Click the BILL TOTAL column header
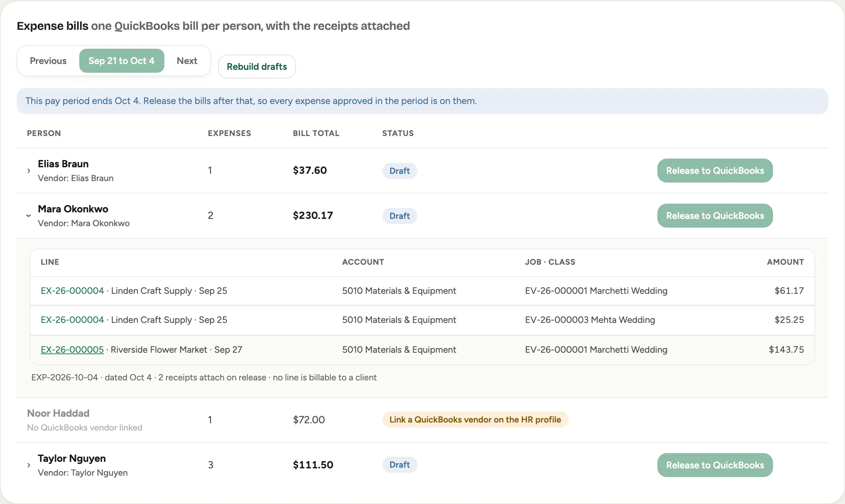The image size is (845, 504). pos(316,133)
